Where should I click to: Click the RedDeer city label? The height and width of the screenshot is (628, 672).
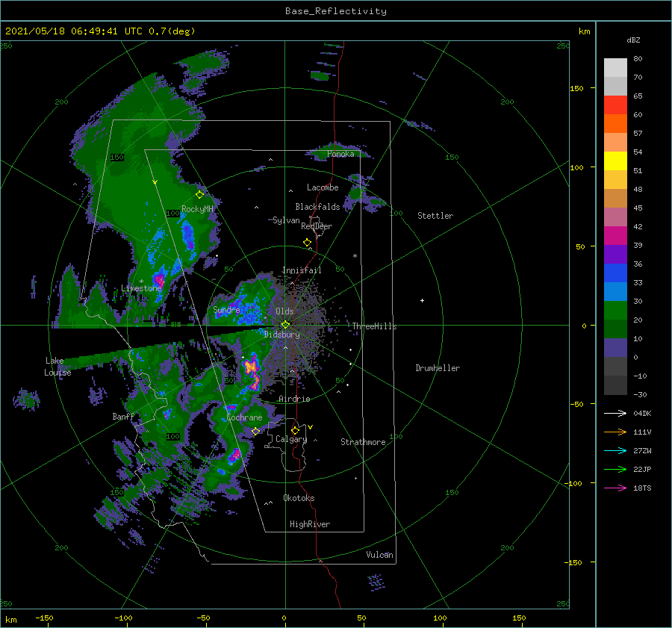click(x=317, y=226)
